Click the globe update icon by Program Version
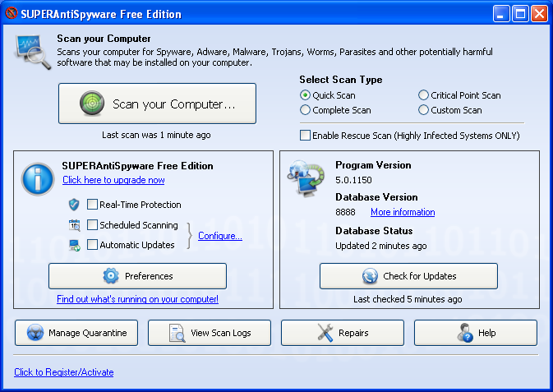The image size is (553, 392). 306,178
